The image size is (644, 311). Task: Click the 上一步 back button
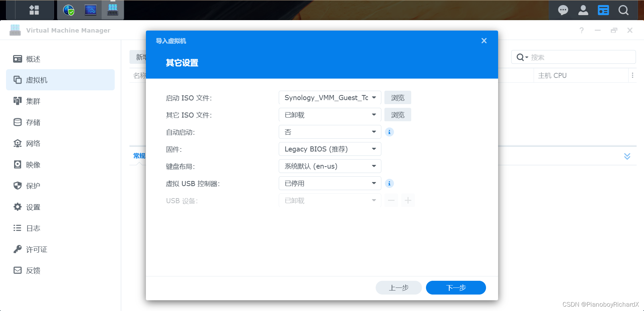tap(399, 288)
